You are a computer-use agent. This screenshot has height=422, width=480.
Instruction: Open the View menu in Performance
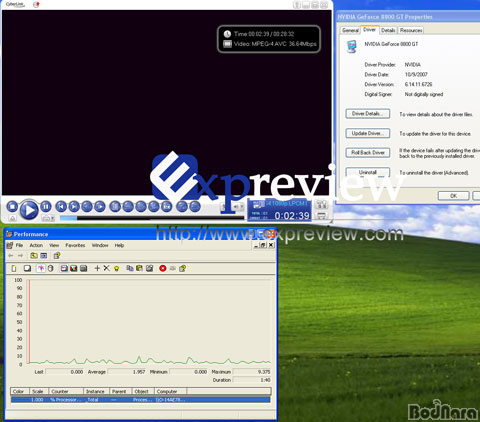(x=54, y=245)
